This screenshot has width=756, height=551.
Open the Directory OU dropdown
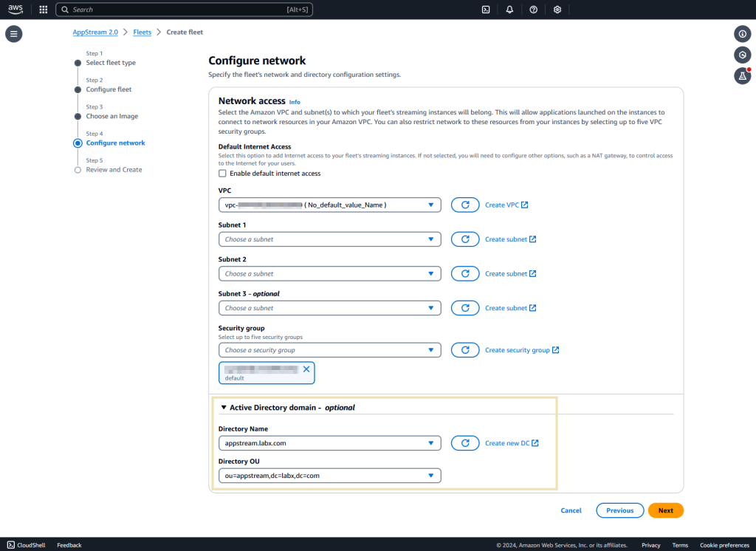click(329, 475)
